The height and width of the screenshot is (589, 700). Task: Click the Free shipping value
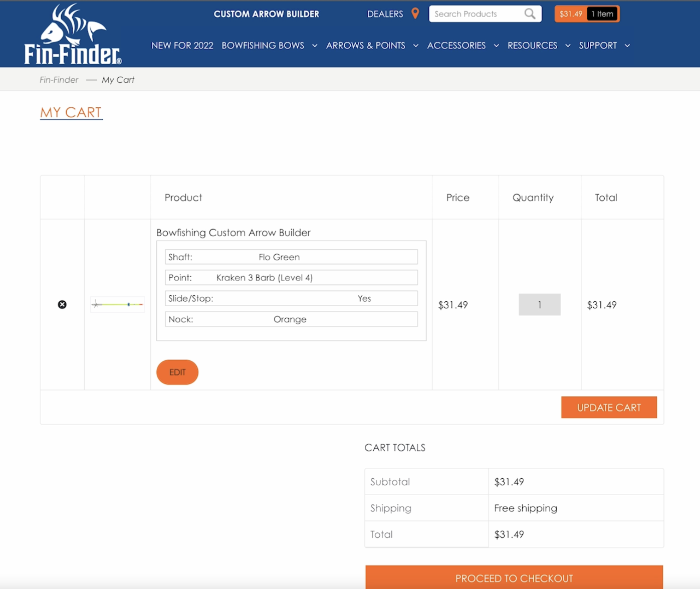point(526,508)
